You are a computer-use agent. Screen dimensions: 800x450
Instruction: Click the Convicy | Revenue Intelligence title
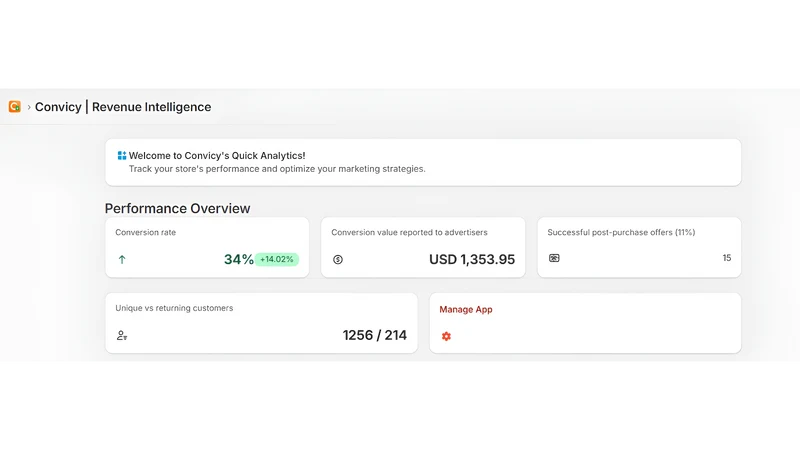(123, 107)
